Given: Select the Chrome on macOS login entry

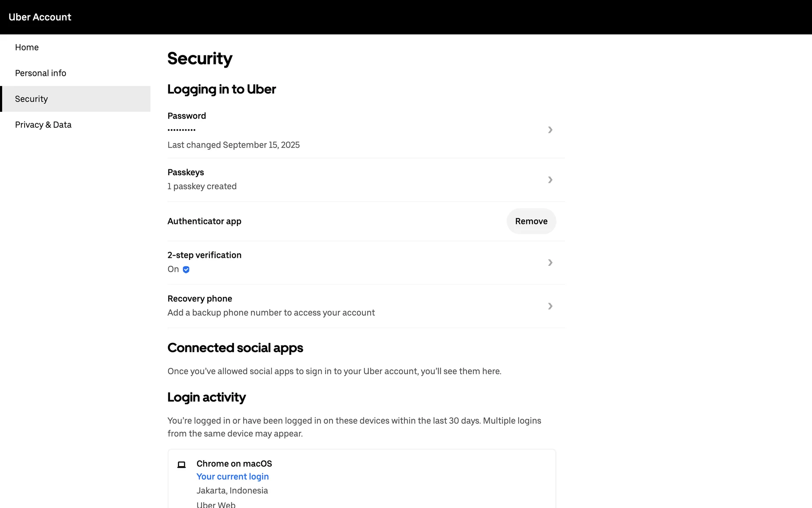Looking at the screenshot, I should tap(234, 464).
